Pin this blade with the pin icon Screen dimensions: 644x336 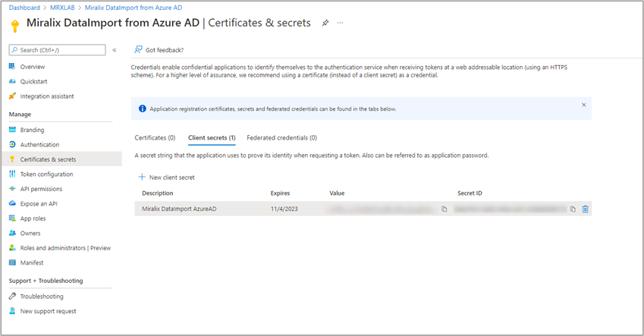pyautogui.click(x=325, y=23)
